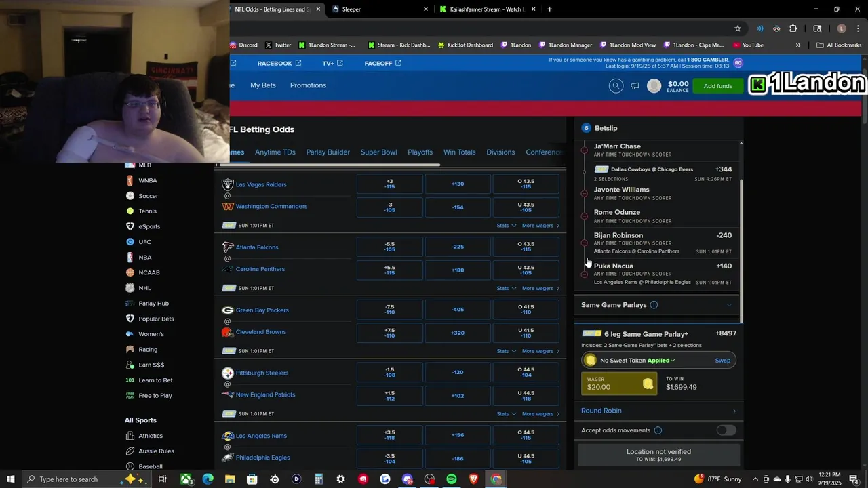Screen dimensions: 868x488
Task: Click the Location not verified button
Action: [658, 455]
